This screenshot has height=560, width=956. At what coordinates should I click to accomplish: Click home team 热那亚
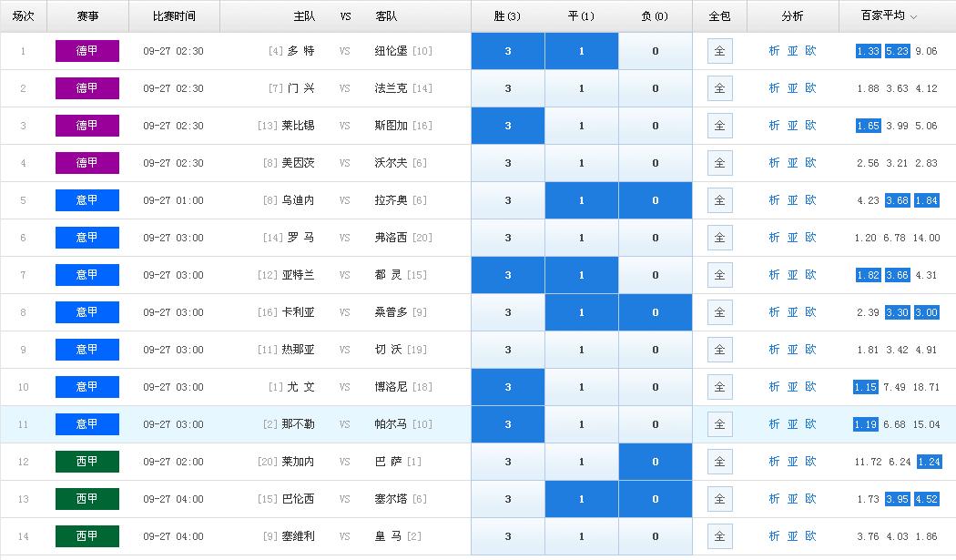pos(298,350)
